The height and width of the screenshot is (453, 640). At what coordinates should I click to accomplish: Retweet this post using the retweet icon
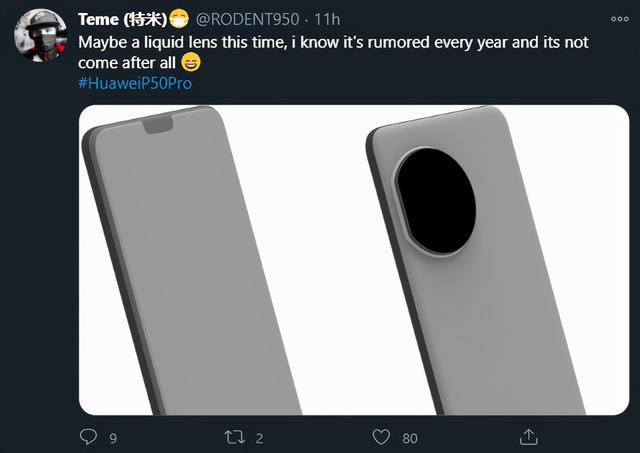[x=233, y=437]
